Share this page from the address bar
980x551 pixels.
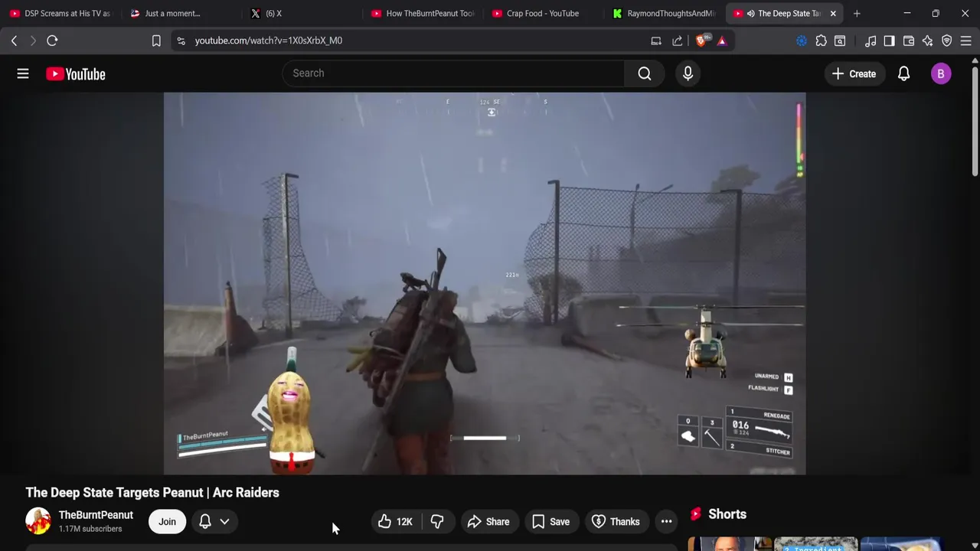(678, 41)
